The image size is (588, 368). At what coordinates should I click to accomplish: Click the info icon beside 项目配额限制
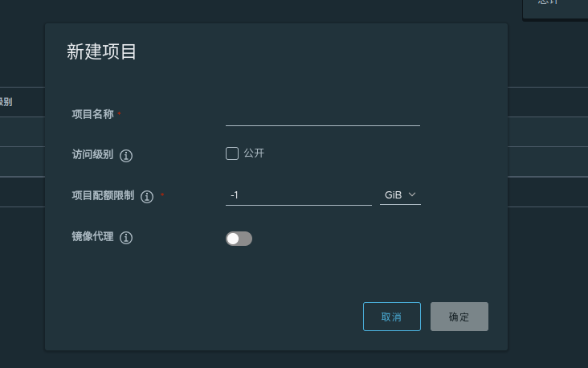tap(147, 196)
